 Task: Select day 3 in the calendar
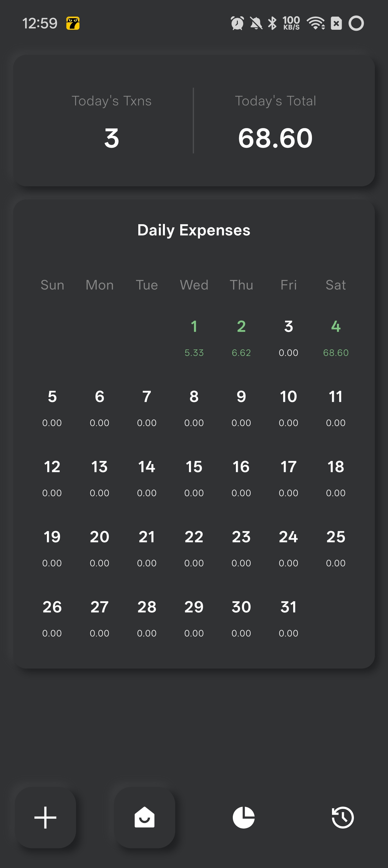(x=288, y=338)
